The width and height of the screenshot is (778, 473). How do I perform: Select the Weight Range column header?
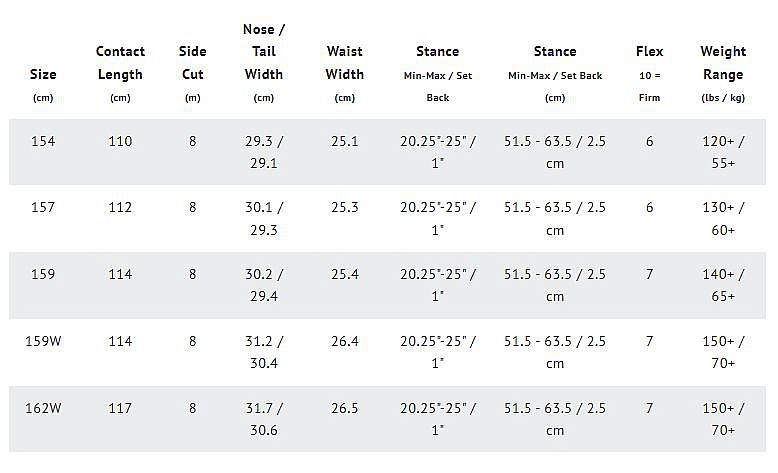723,73
